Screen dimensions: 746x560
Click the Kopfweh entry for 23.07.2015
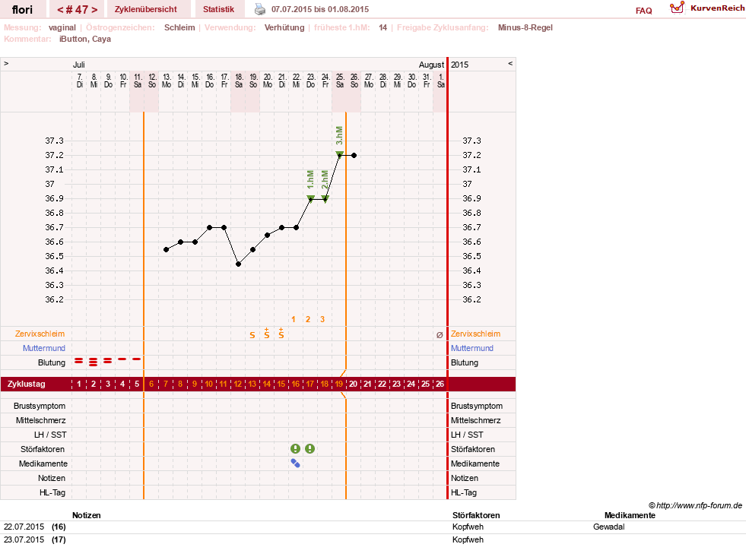click(x=468, y=539)
